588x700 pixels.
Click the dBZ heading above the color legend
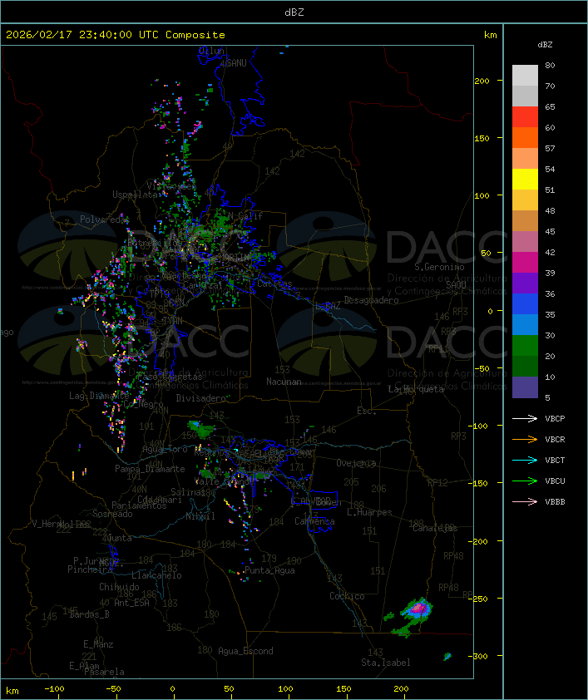point(545,45)
